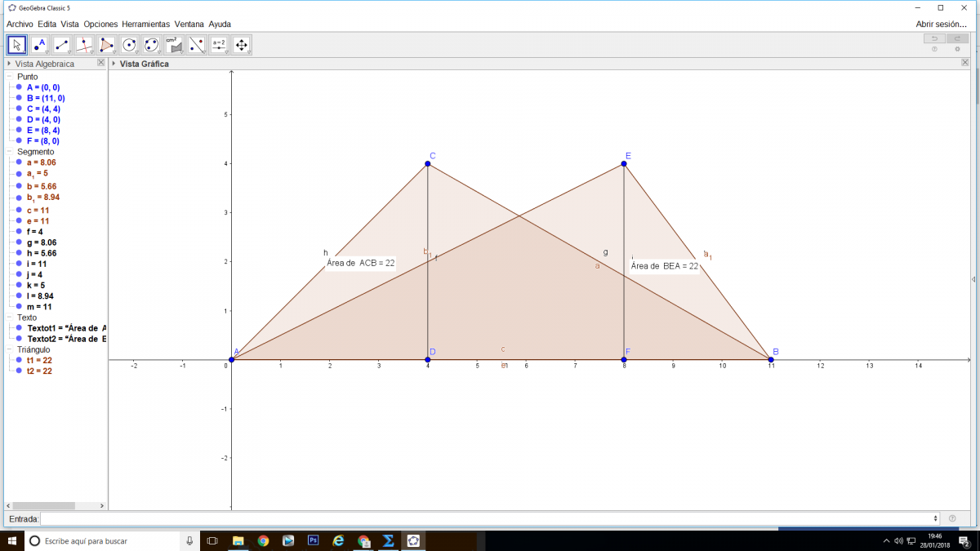Toggle visibility of triangle t1 = 22
Screen dimensions: 980x551
(18, 360)
